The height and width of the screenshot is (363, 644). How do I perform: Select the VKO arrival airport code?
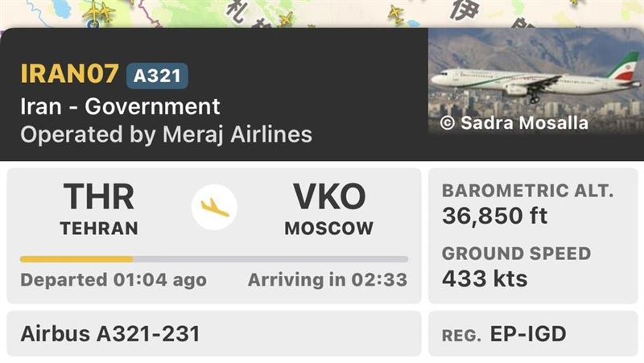click(328, 198)
